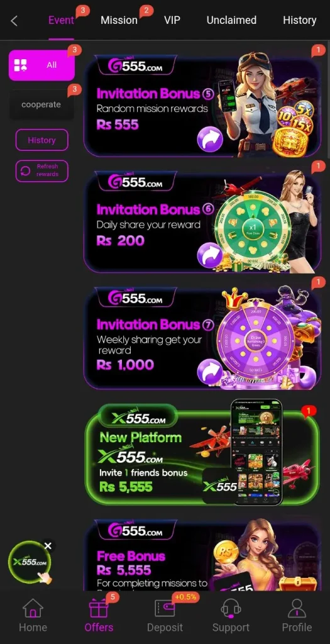Open Home from the bottom navigation
The image size is (330, 644).
point(33,615)
